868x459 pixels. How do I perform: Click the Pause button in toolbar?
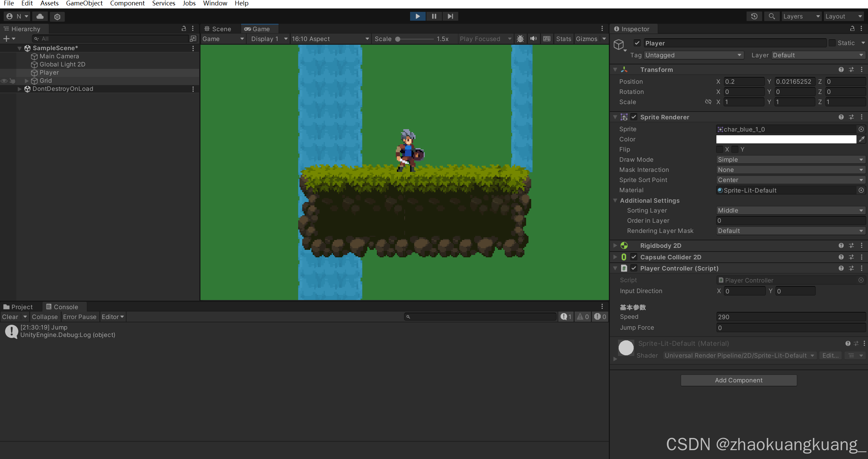pos(434,16)
